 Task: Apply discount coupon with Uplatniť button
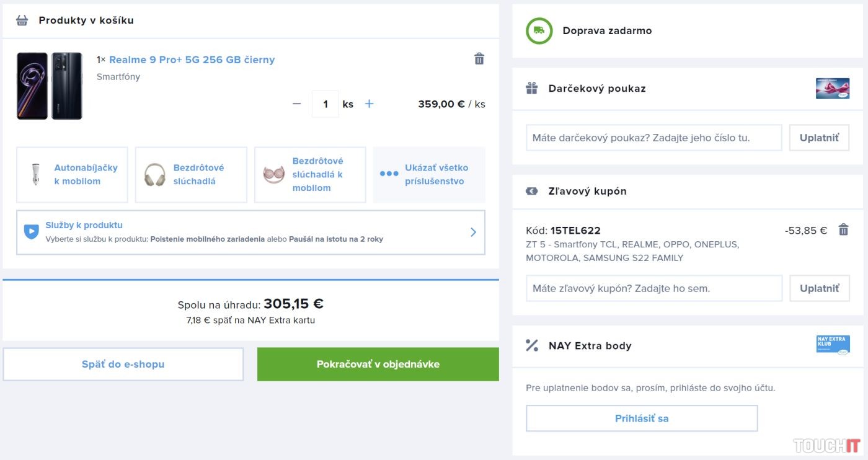pos(818,288)
